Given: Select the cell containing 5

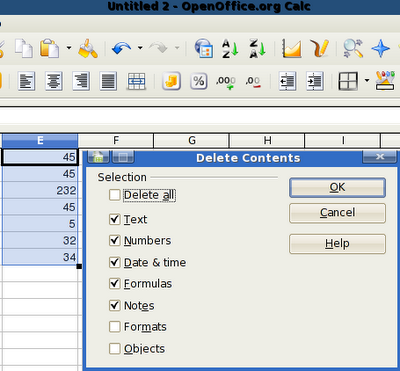Looking at the screenshot, I should click(40, 224).
